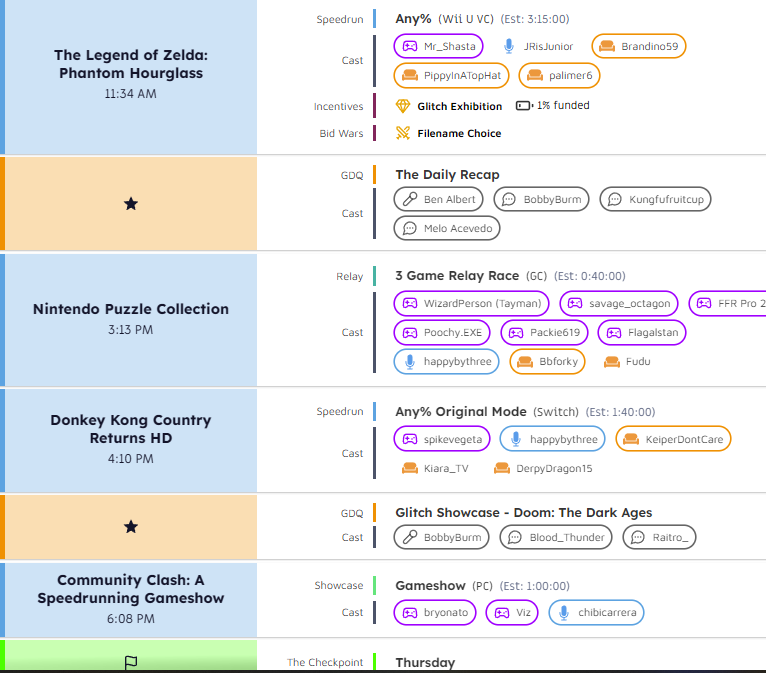
Task: Click the Ben Albert microphone icon
Action: pyautogui.click(x=410, y=199)
